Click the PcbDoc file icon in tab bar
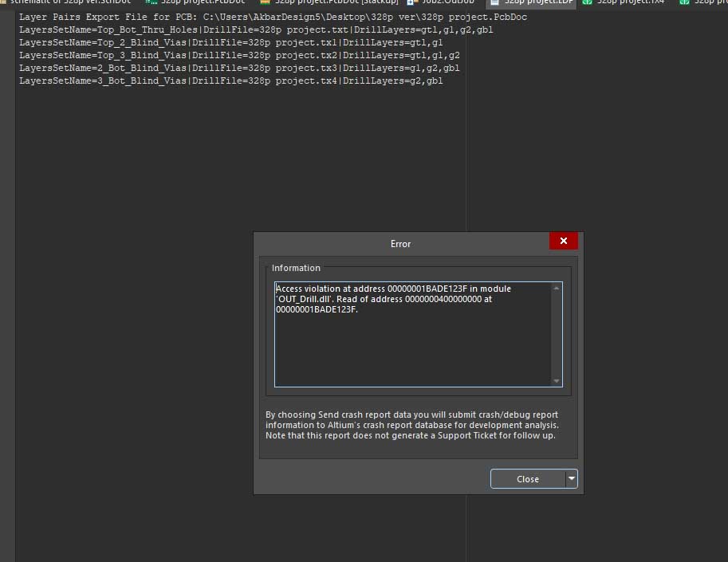This screenshot has width=728, height=562. coord(151,2)
